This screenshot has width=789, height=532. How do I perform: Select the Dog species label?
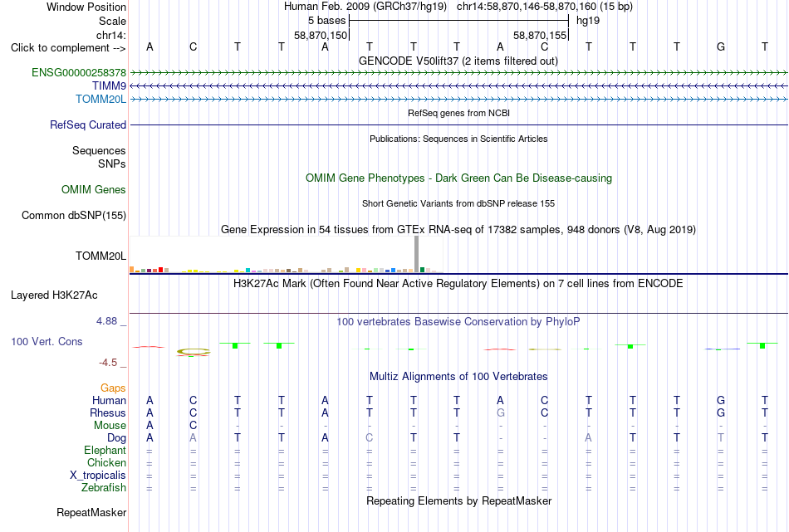pyautogui.click(x=116, y=438)
